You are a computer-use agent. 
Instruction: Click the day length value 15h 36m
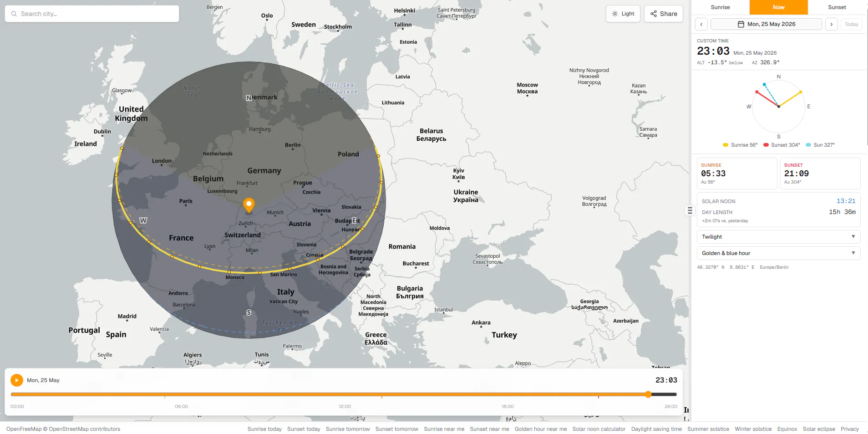pos(842,212)
